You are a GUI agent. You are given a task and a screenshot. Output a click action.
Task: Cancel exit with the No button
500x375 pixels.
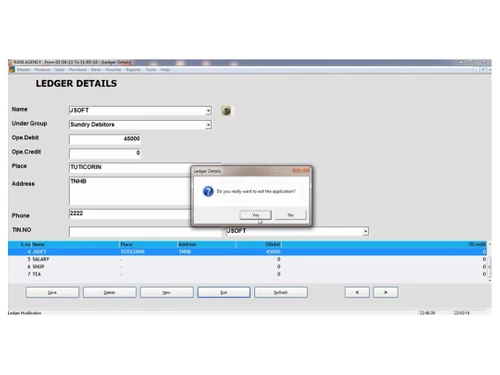tap(290, 215)
